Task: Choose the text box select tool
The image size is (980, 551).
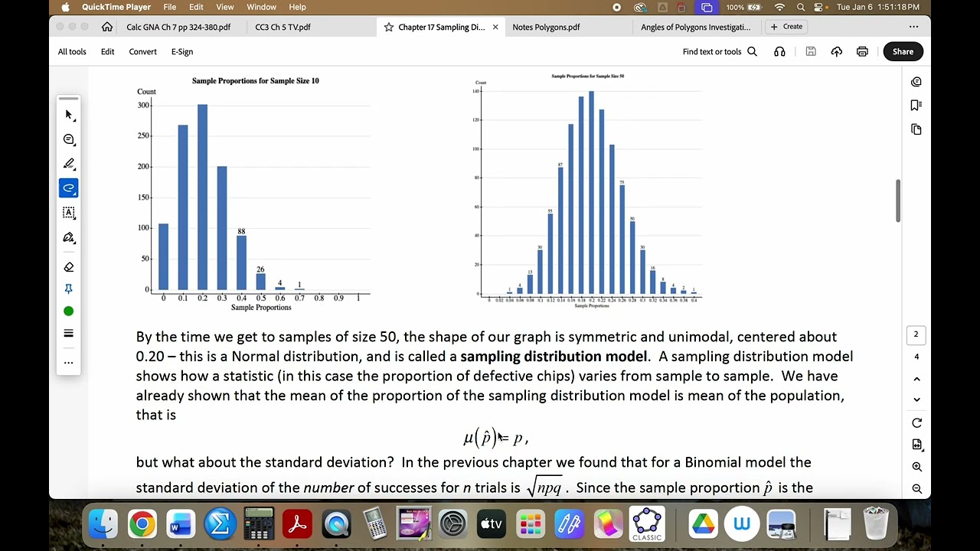Action: click(x=69, y=213)
